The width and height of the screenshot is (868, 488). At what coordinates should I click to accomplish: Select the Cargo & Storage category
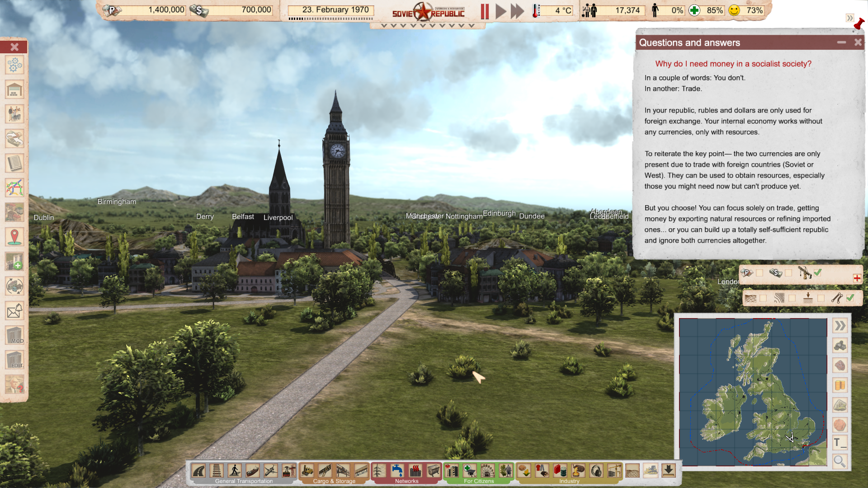click(x=334, y=481)
